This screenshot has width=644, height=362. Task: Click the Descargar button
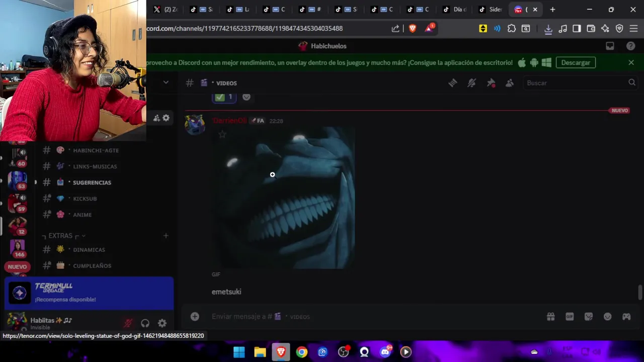576,63
